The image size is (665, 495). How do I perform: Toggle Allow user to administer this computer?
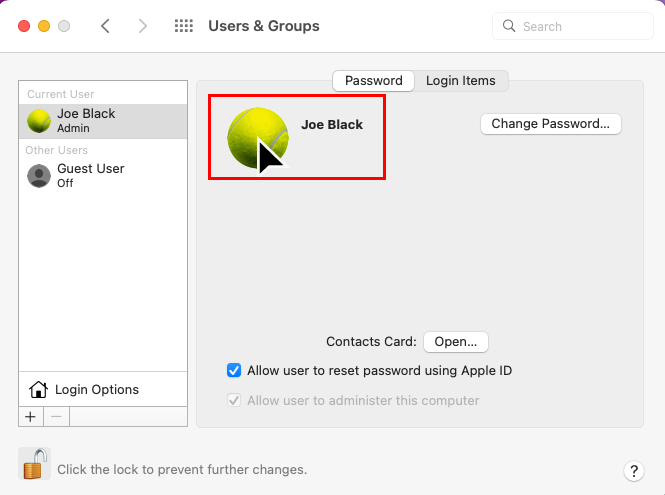click(234, 400)
